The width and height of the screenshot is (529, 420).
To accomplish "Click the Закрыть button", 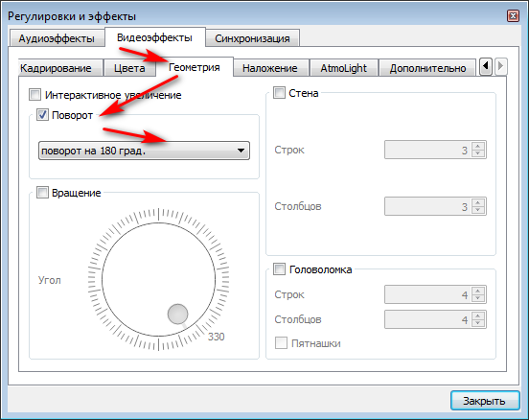I will click(485, 401).
